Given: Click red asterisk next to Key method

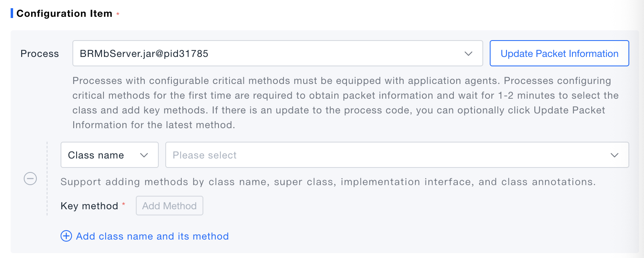Looking at the screenshot, I should coord(124,204).
